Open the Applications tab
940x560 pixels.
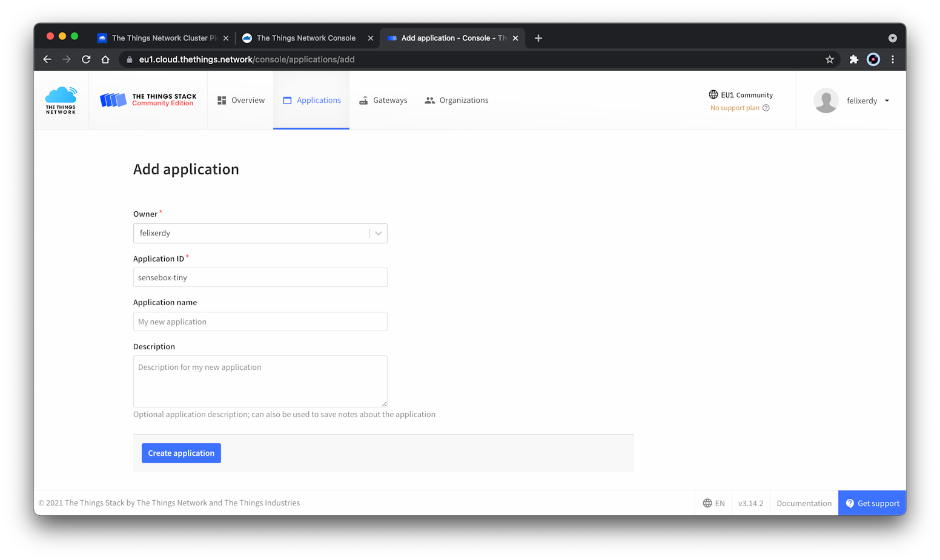pyautogui.click(x=311, y=100)
